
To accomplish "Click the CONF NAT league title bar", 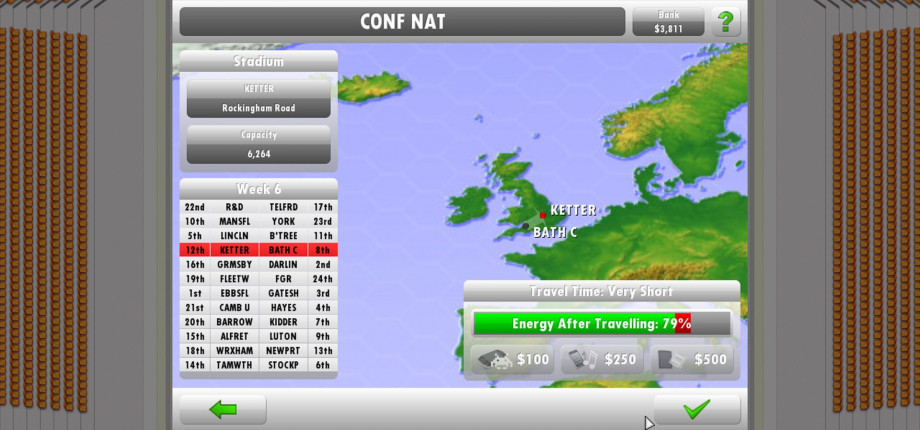I will click(x=402, y=22).
